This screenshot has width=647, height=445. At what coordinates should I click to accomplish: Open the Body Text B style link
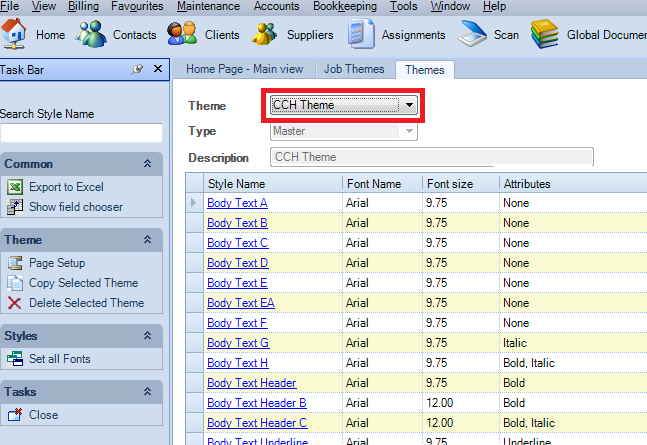237,223
